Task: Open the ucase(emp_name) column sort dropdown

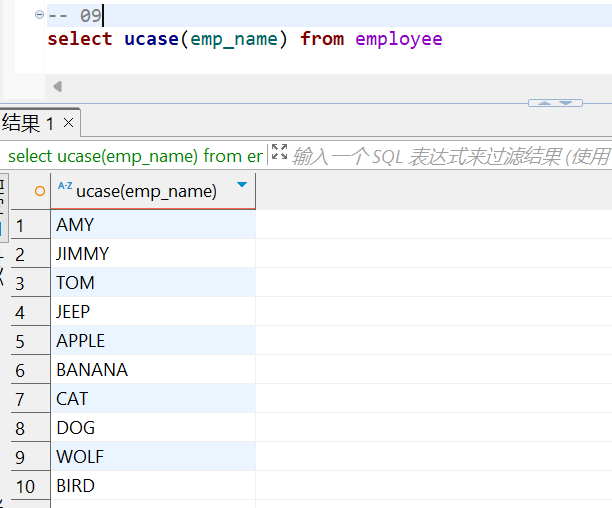Action: coord(242,186)
